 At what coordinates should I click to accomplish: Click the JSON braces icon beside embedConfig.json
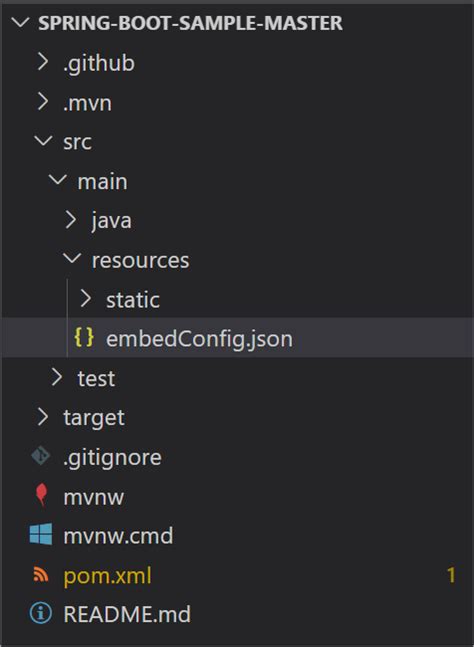click(84, 337)
